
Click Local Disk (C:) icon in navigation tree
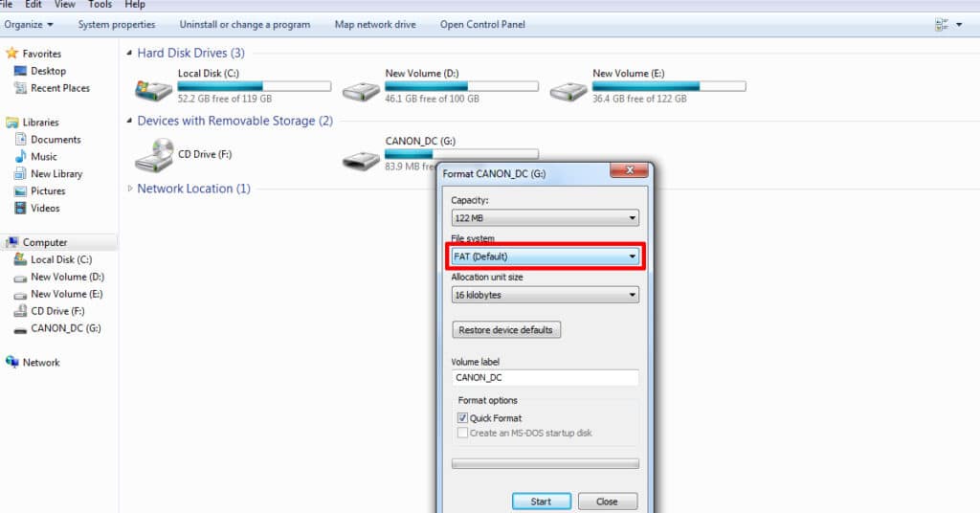click(x=20, y=258)
